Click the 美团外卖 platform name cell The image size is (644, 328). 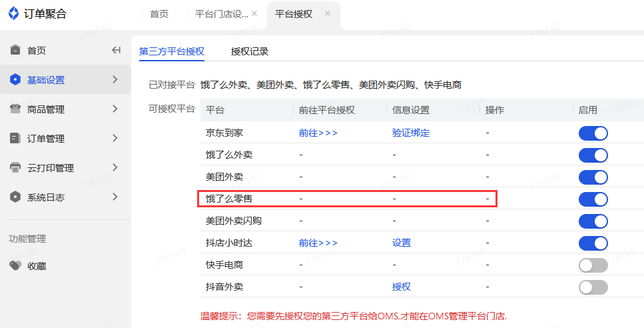click(x=224, y=177)
